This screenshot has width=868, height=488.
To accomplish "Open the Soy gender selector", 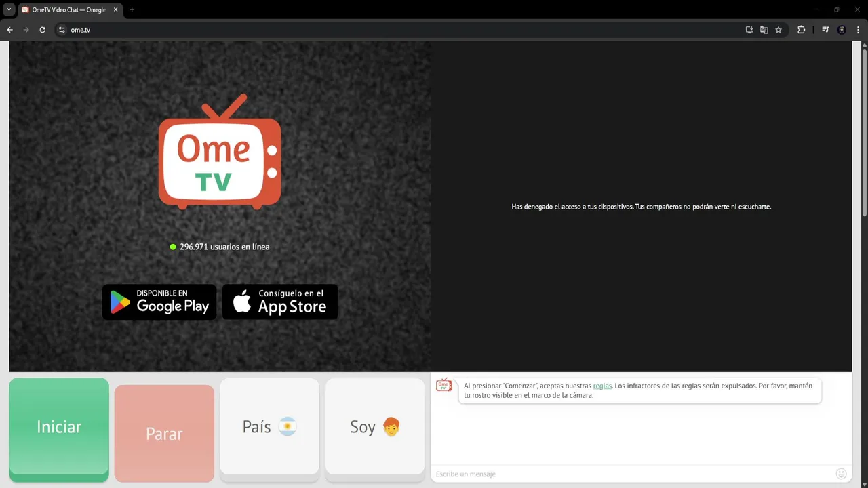I will click(x=375, y=429).
